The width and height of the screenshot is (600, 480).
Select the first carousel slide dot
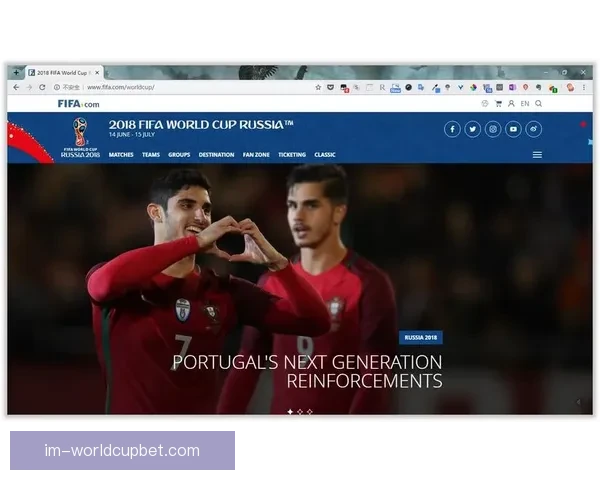290,411
